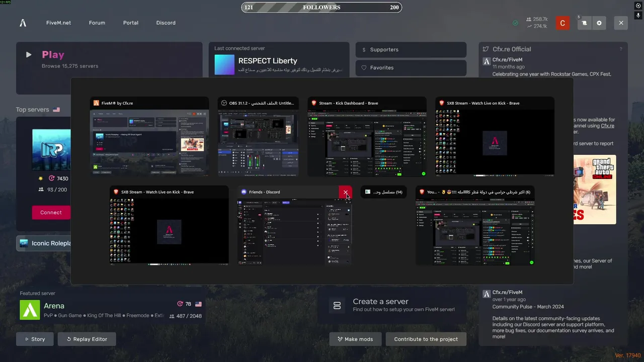Click the FiveM logo in the top navigation
Screen dimensions: 644x362
coord(23,23)
